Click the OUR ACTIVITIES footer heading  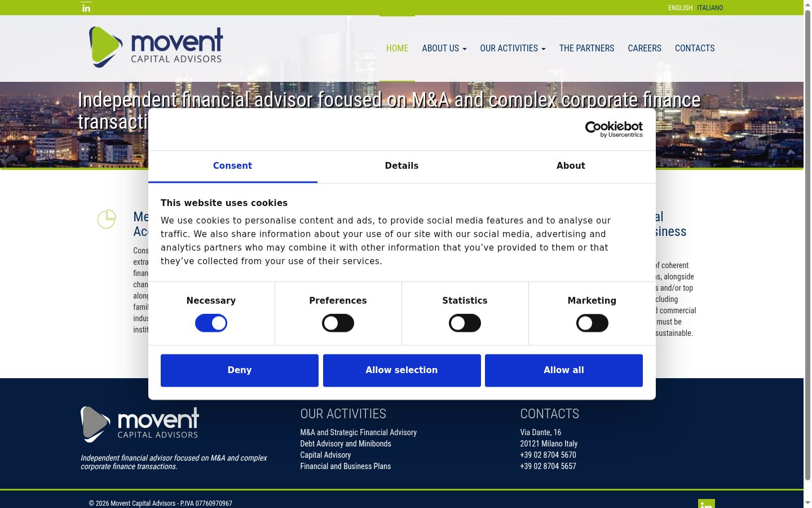(343, 414)
